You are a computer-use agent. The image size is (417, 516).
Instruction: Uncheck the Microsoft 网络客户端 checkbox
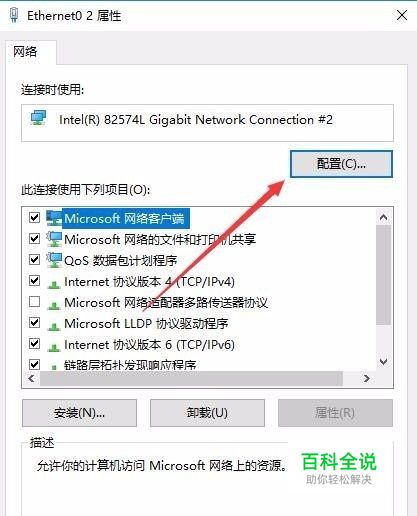(x=34, y=218)
